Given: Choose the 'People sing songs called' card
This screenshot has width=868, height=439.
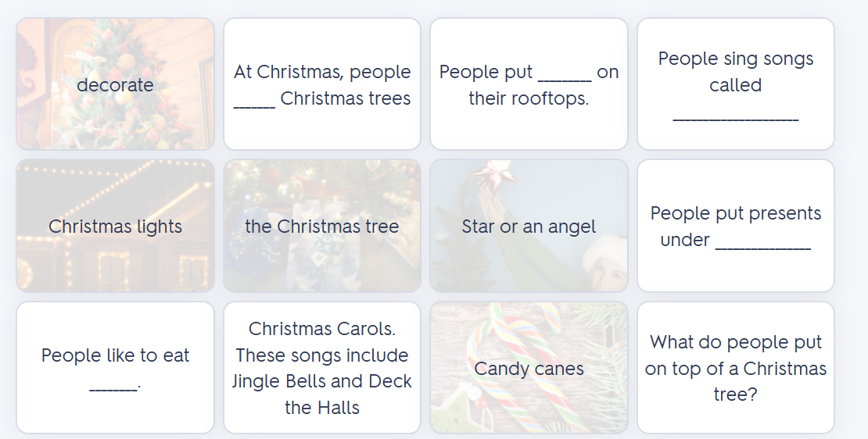Looking at the screenshot, I should [736, 84].
